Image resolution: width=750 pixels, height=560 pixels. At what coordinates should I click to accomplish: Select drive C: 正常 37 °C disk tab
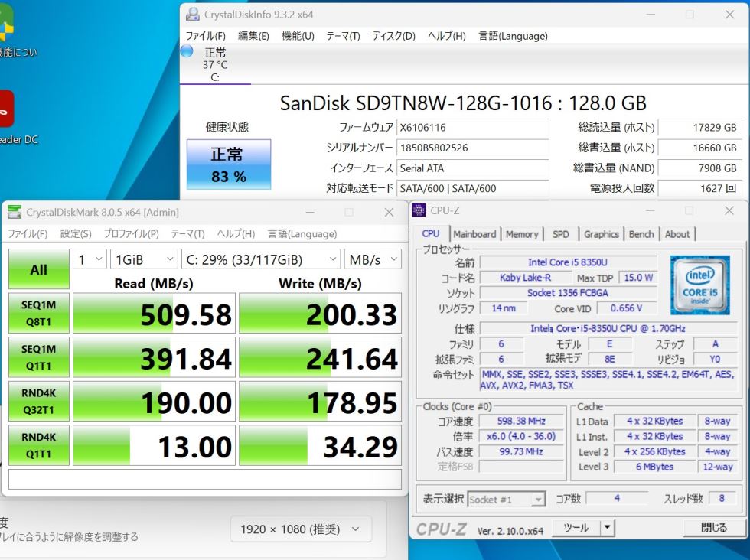(x=215, y=64)
